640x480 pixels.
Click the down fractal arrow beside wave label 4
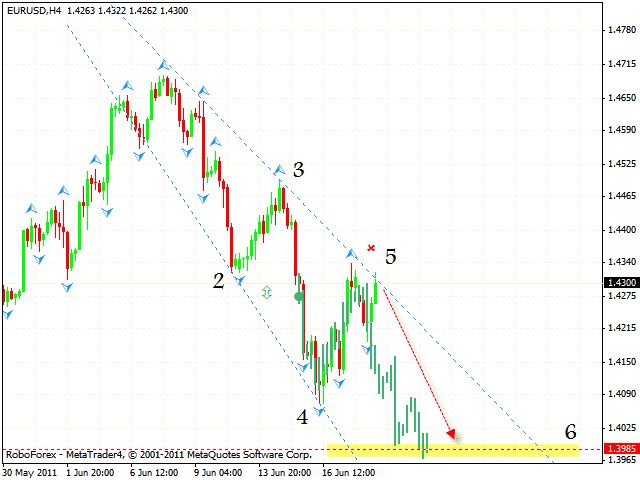(x=319, y=411)
